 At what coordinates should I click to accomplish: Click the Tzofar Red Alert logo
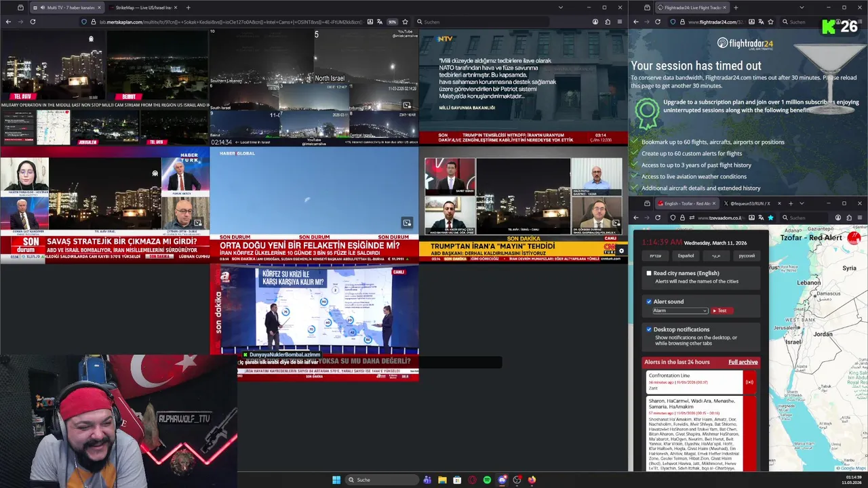pos(852,237)
